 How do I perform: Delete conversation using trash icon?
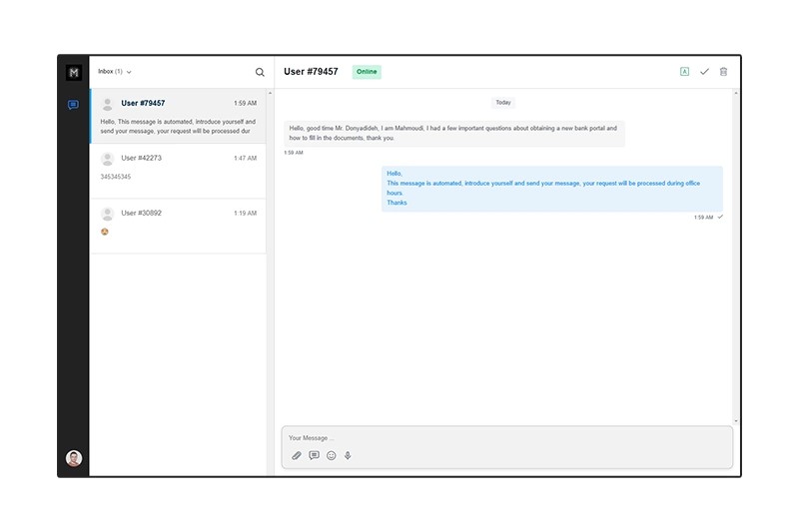724,72
